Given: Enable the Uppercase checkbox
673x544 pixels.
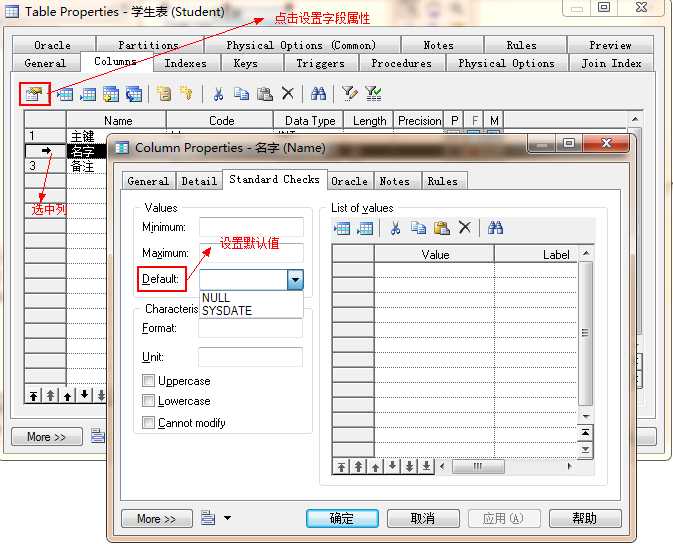Looking at the screenshot, I should coord(149,380).
